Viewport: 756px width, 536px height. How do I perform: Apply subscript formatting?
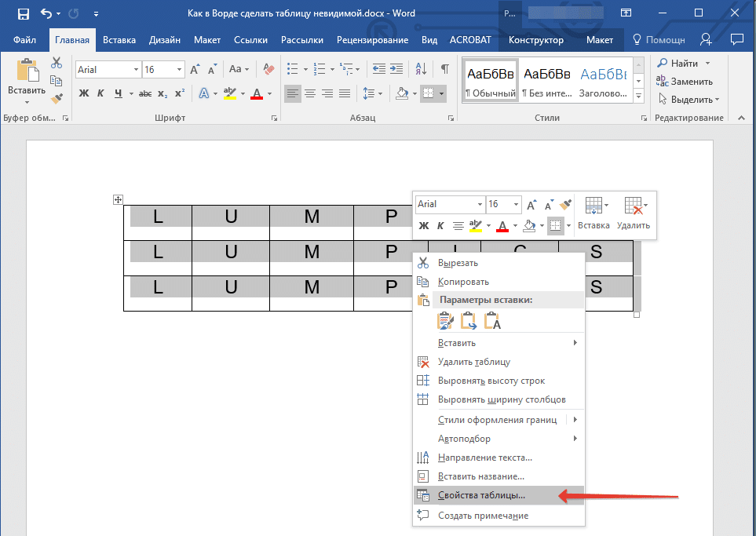pos(162,94)
